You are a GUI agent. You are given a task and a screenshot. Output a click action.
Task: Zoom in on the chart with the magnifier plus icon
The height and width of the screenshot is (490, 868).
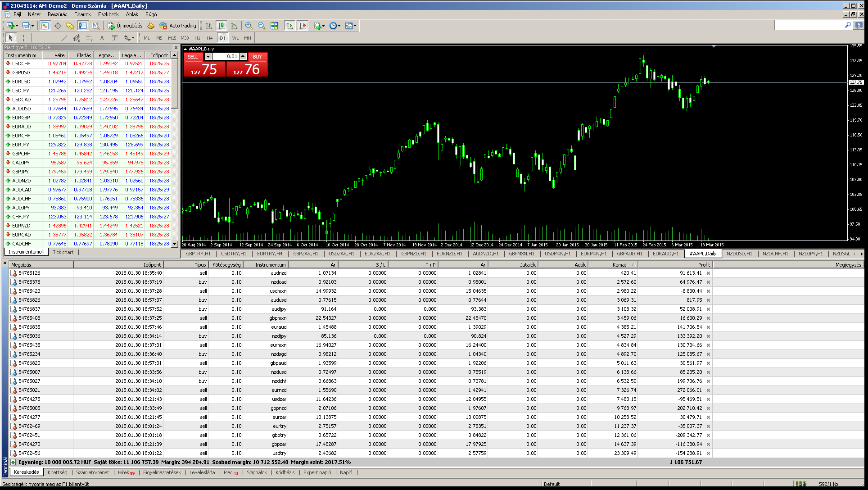(x=249, y=26)
